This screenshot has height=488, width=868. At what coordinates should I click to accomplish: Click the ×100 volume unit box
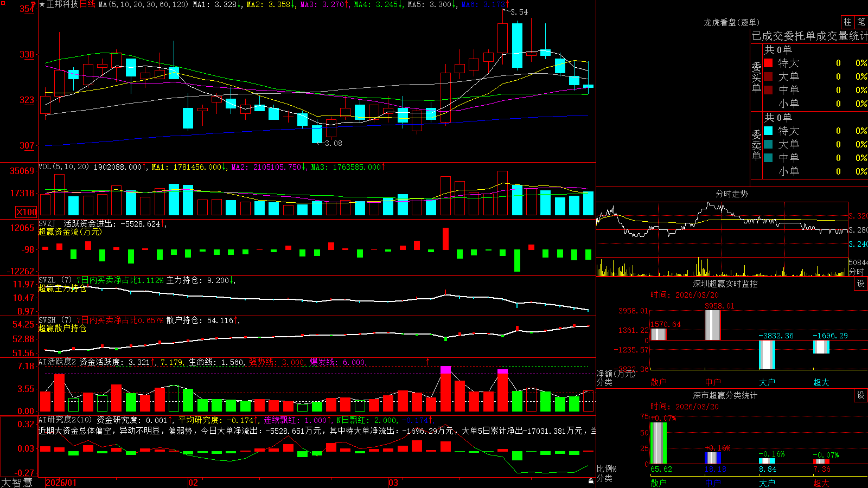[27, 212]
